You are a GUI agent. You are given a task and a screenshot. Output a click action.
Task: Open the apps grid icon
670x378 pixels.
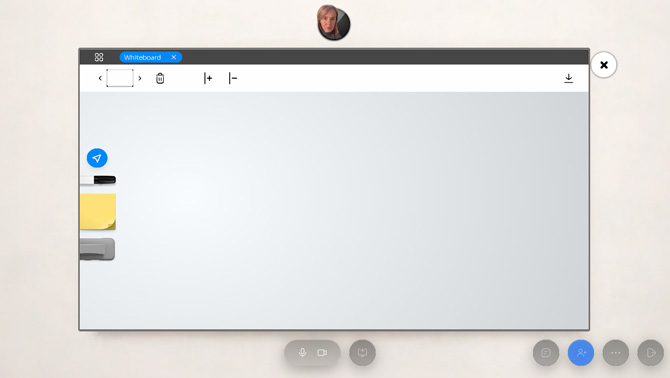99,57
